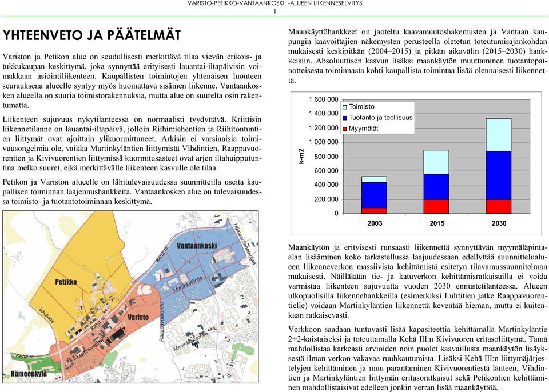Image resolution: width=549 pixels, height=392 pixels.
Task: Click the 400 000 axis value
Action: click(x=327, y=185)
